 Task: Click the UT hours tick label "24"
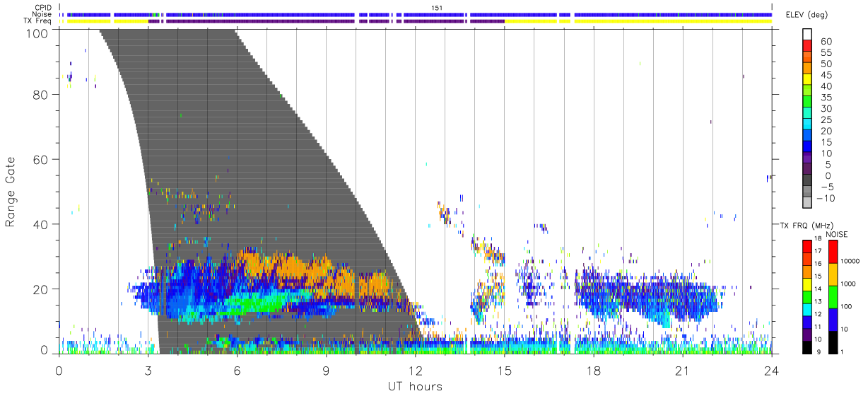[x=771, y=370]
